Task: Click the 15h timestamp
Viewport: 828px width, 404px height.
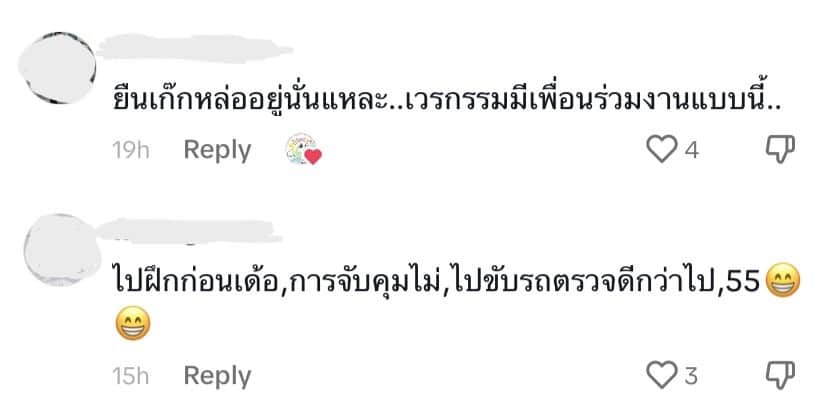Action: [x=131, y=376]
